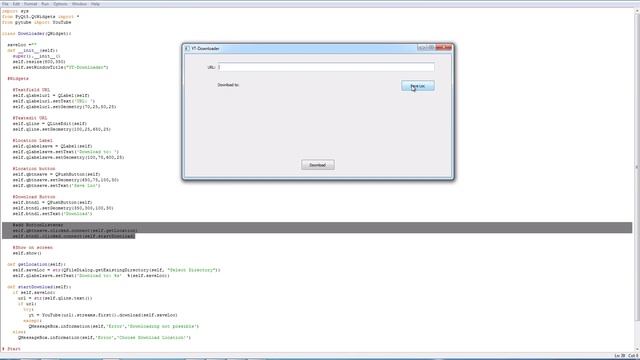
Task: Click the editor scrollbar up arrow
Action: [637, 11]
